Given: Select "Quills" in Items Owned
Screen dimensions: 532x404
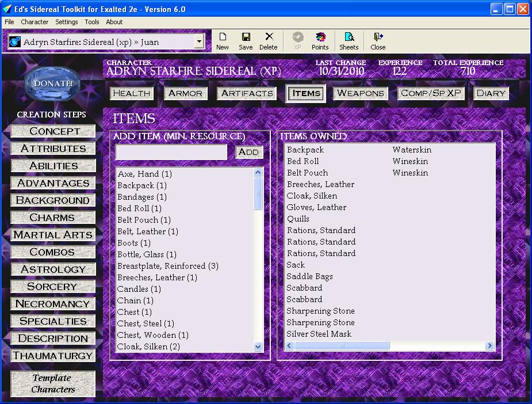Looking at the screenshot, I should pyautogui.click(x=298, y=219).
